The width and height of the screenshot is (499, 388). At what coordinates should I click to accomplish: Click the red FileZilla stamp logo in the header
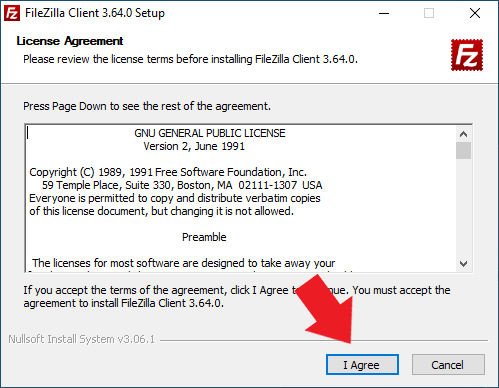point(467,55)
